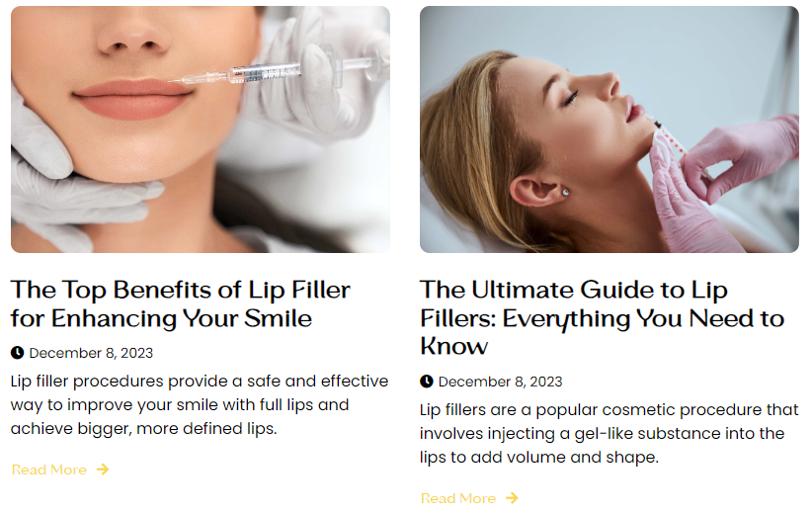This screenshot has height=513, width=812.
Task: Click Read More under the Top Benefits post
Action: (x=49, y=470)
